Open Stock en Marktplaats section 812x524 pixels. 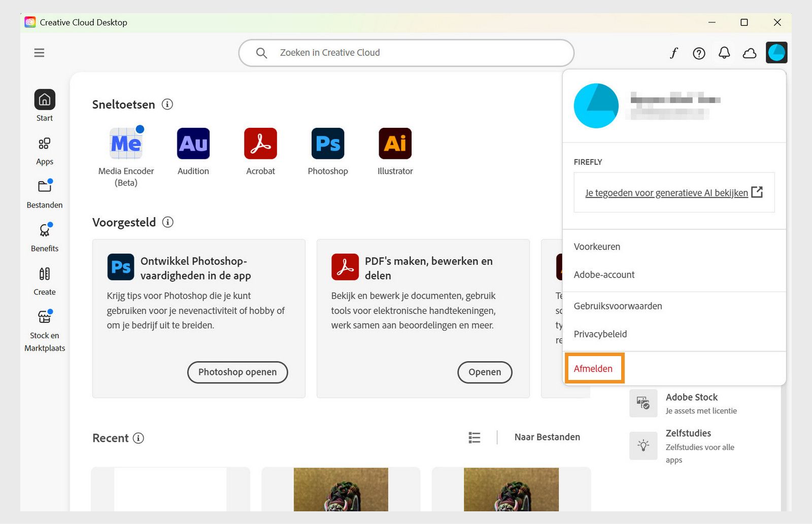[x=45, y=331]
